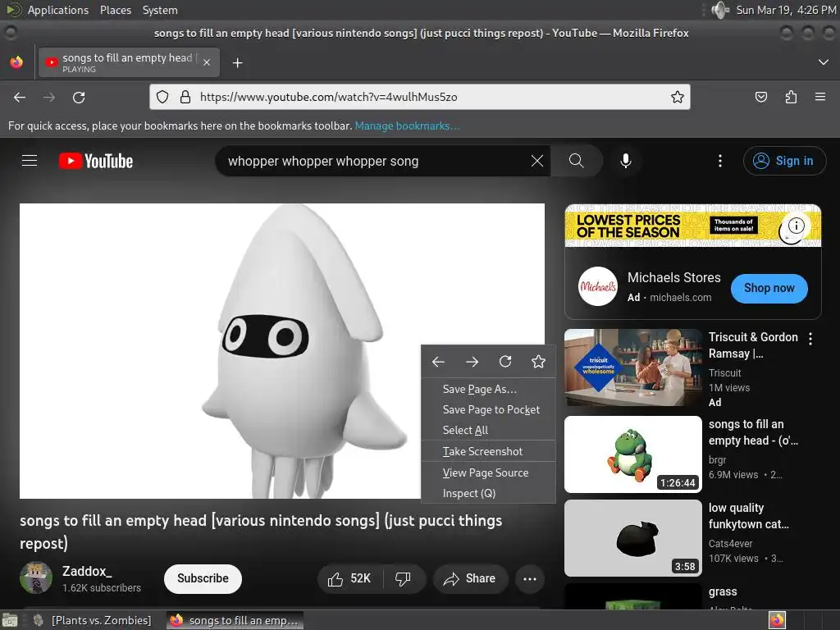Click the Michaels Stores advertiser name
This screenshot has width=840, height=630.
point(674,277)
